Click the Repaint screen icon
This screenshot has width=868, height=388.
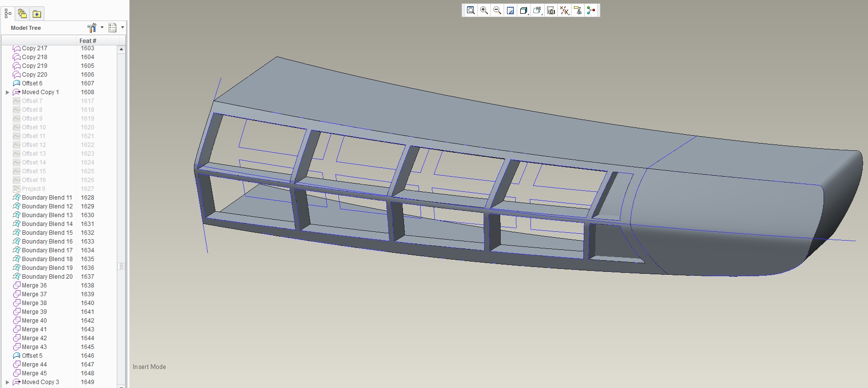pos(510,10)
